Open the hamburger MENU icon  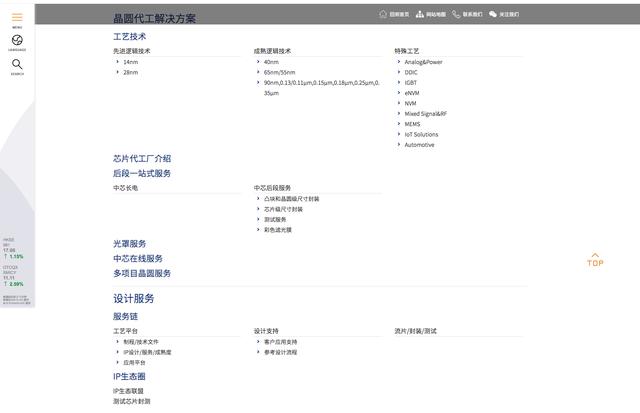tap(17, 17)
